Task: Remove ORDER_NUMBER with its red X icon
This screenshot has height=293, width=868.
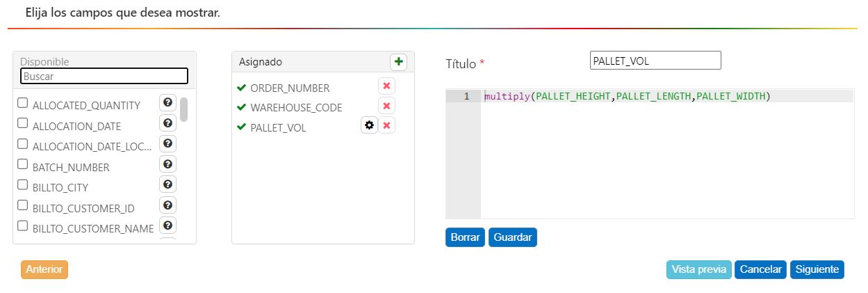Action: pyautogui.click(x=386, y=86)
